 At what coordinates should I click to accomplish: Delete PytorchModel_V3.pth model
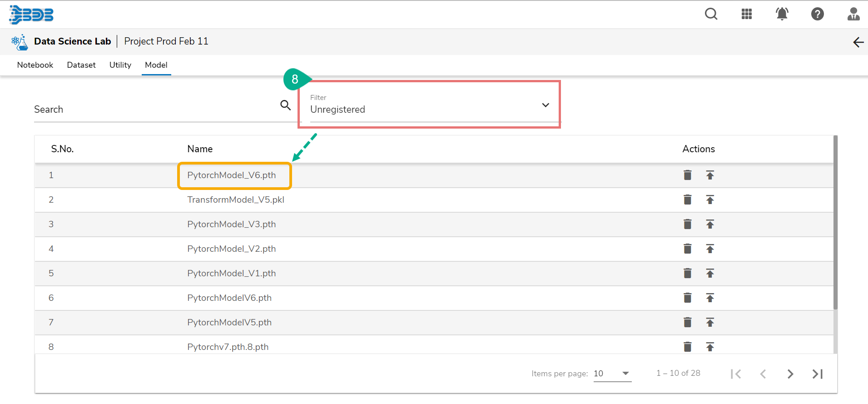point(688,224)
